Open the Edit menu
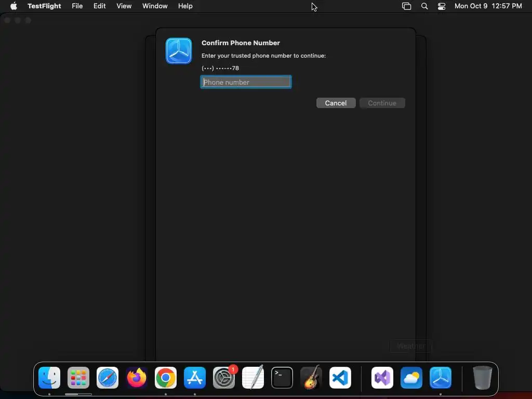The width and height of the screenshot is (532, 399). [99, 6]
